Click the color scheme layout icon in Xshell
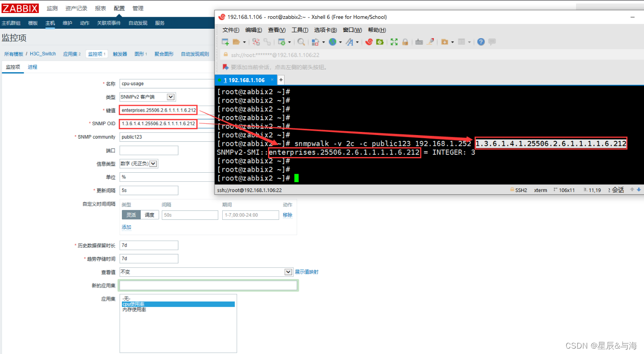This screenshot has width=644, height=354. 316,42
